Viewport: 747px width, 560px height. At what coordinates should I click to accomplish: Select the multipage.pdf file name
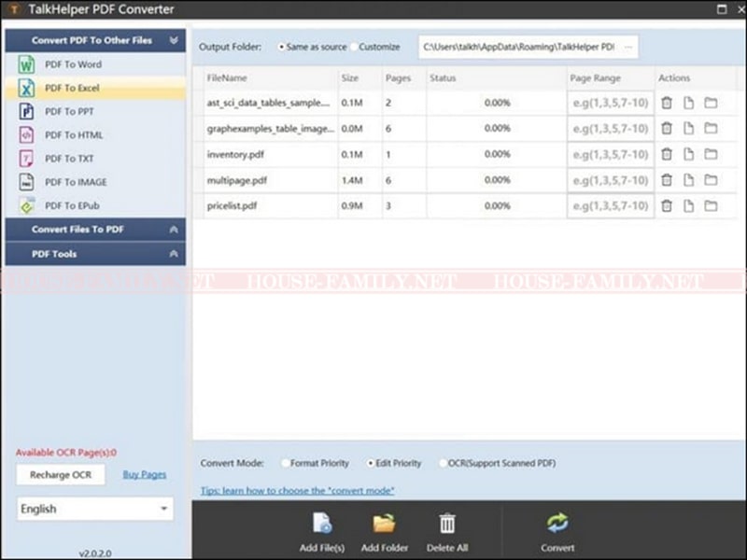(237, 180)
